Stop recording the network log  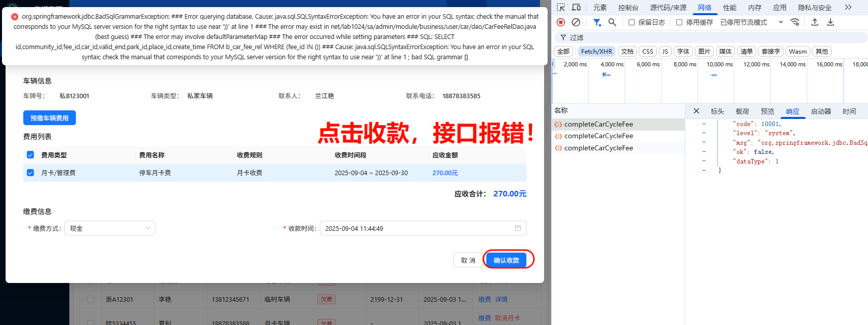tap(561, 22)
